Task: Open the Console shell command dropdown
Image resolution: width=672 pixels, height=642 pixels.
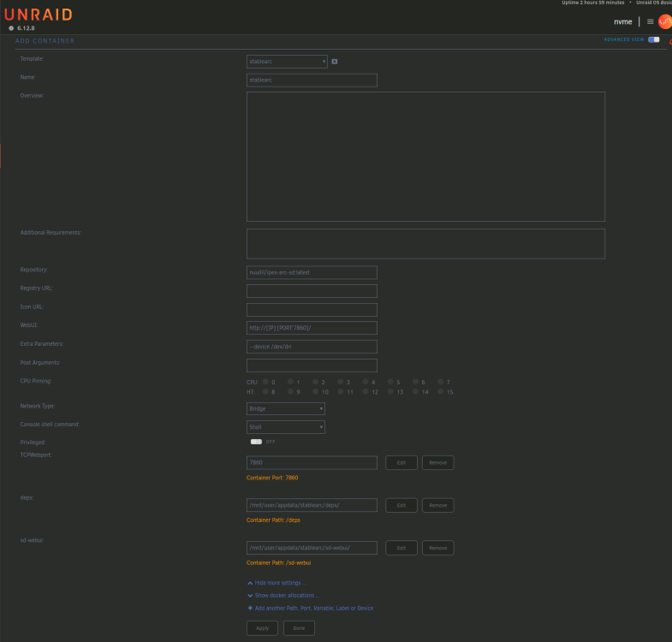Action: coord(286,427)
